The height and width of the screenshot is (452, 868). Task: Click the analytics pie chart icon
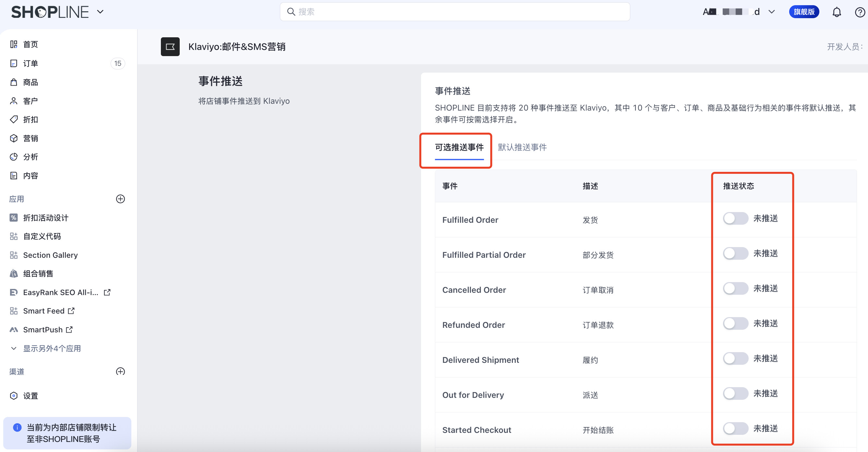[14, 157]
